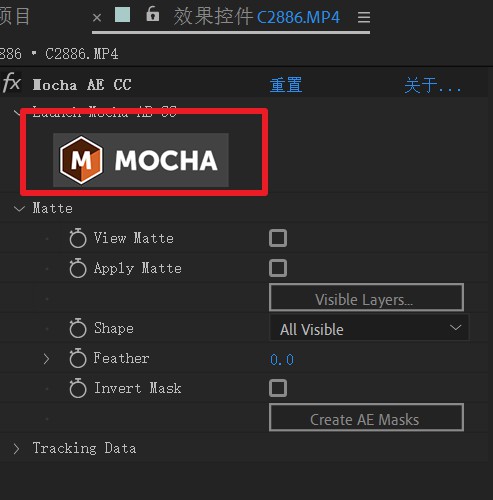The height and width of the screenshot is (500, 493).
Task: Expand the Tracking Data section
Action: [16, 449]
